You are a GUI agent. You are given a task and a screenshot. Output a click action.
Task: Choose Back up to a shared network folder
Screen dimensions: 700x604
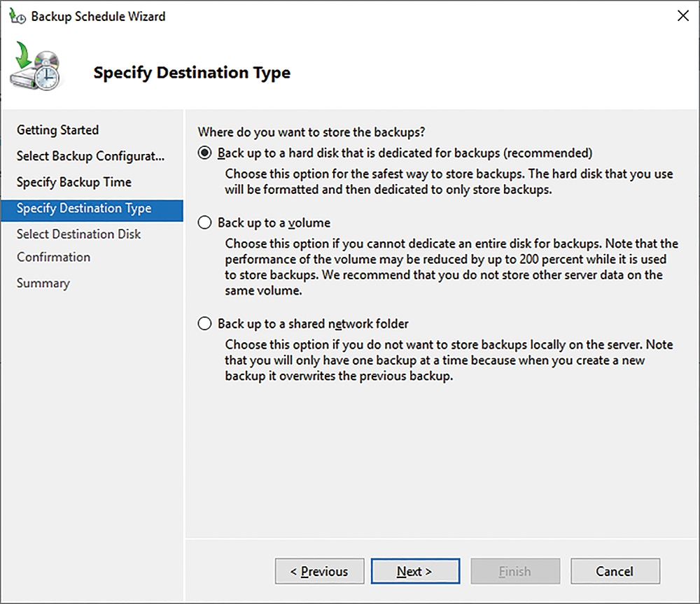click(x=204, y=323)
